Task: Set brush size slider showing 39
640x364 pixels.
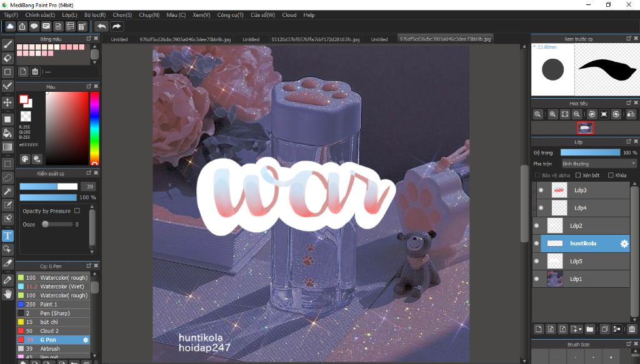Action: point(49,186)
